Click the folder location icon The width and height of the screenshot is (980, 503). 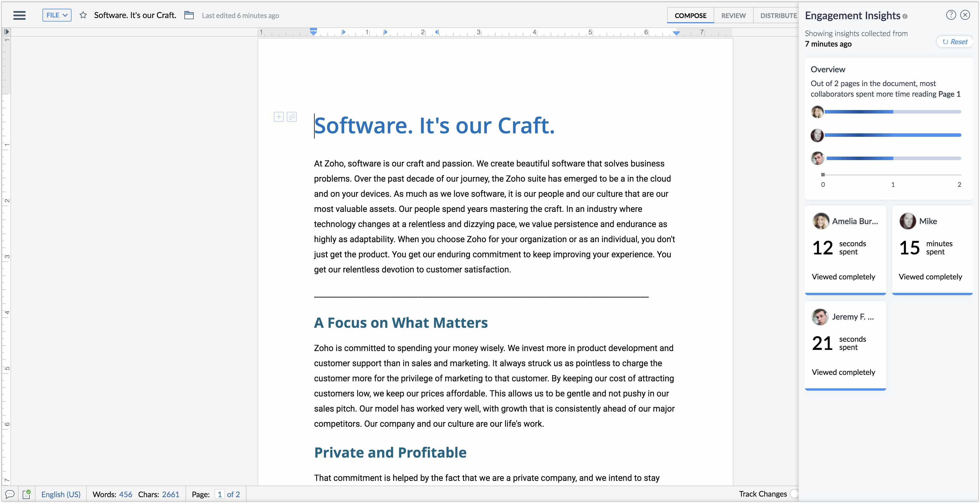[x=189, y=15]
